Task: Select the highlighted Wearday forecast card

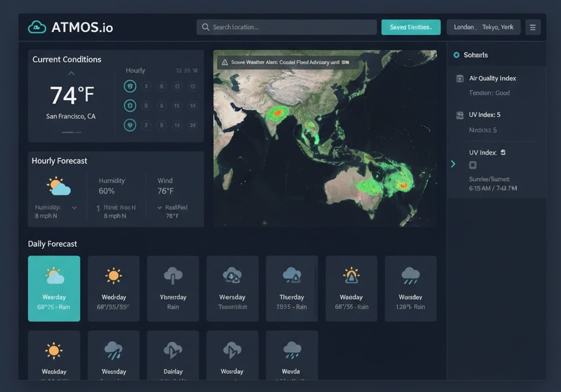Action: point(54,288)
